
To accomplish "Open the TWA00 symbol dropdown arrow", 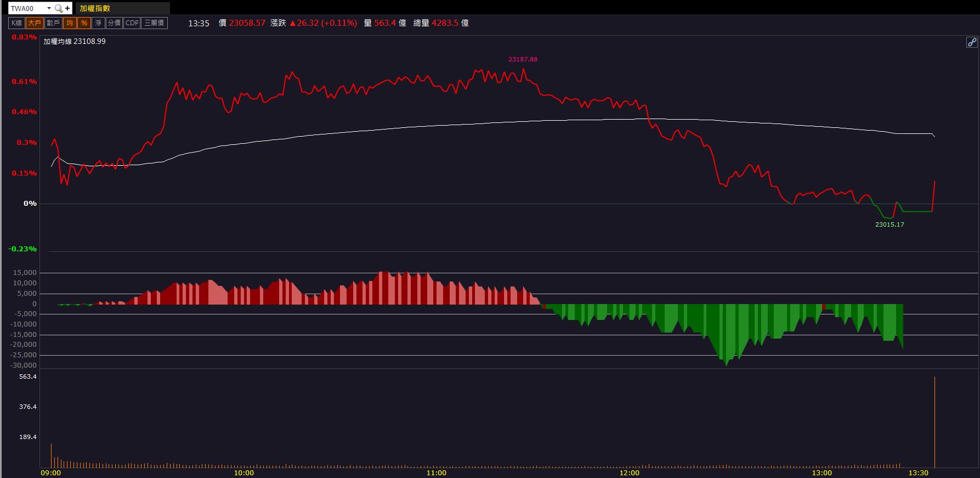I will 49,8.
